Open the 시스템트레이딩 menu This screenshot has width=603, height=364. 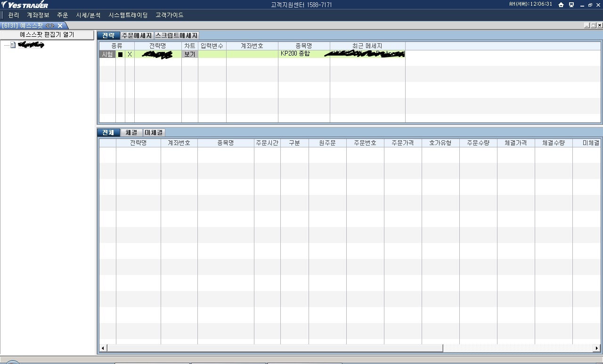point(128,15)
